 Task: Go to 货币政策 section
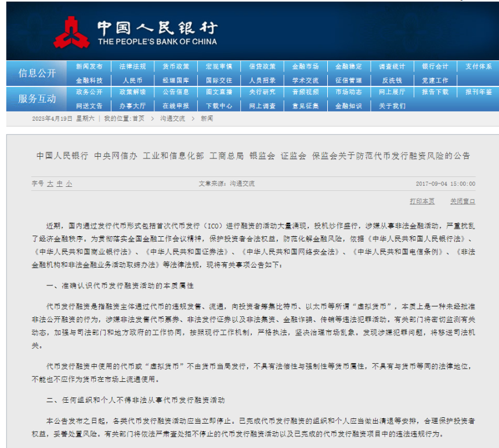point(176,67)
